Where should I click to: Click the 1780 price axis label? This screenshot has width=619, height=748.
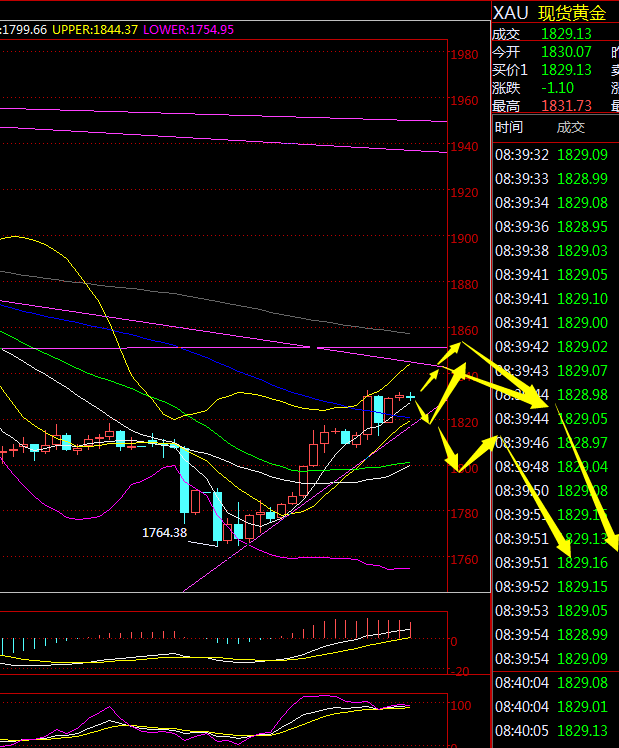tap(463, 514)
